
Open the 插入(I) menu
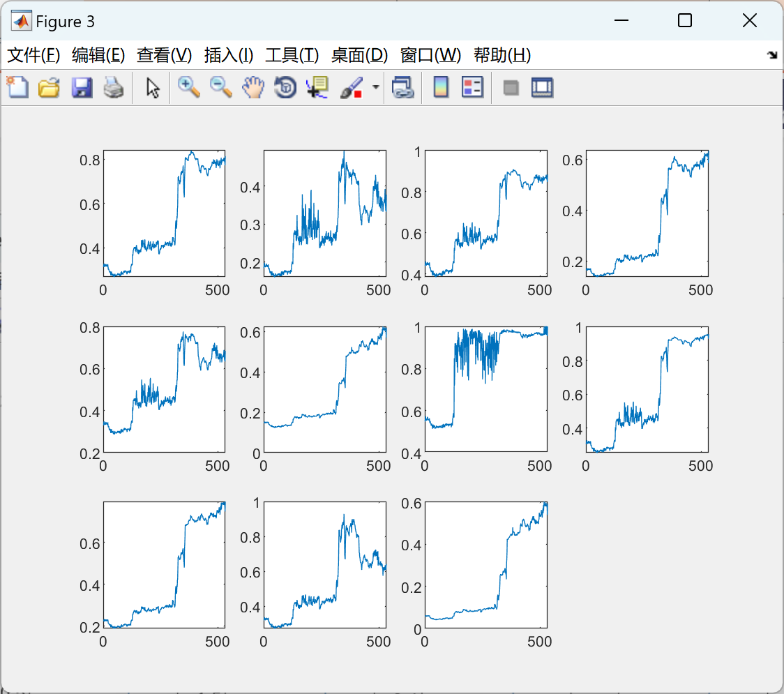click(x=229, y=55)
